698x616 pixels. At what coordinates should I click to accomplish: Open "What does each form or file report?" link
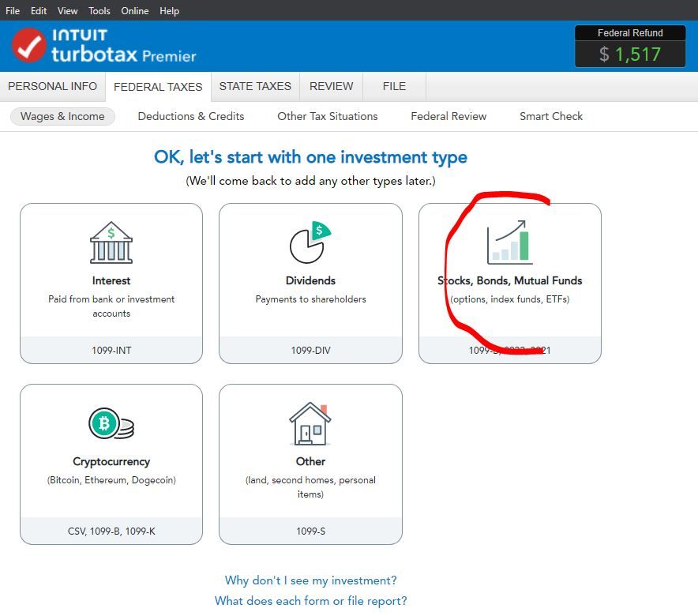point(311,601)
